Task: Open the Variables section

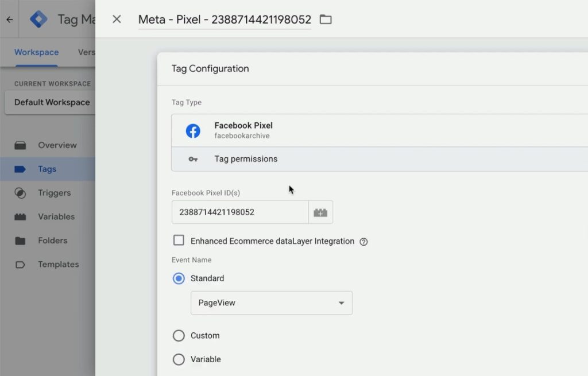Action: 56,216
